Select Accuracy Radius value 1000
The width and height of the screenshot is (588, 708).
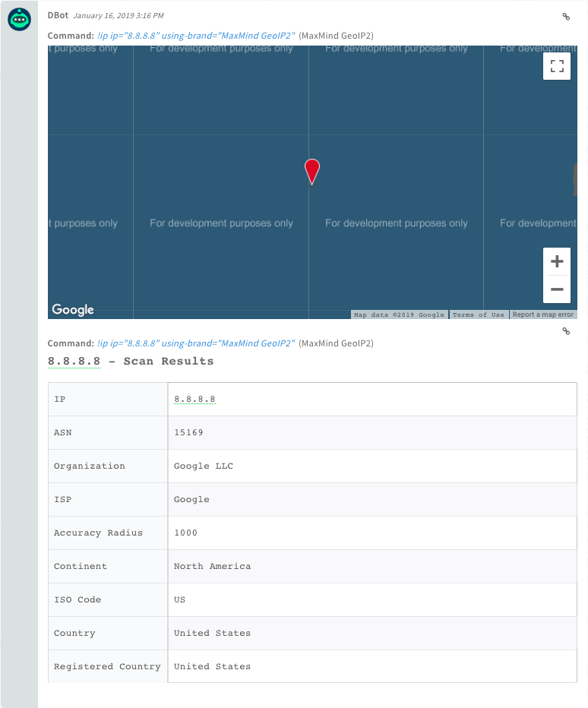coord(185,533)
